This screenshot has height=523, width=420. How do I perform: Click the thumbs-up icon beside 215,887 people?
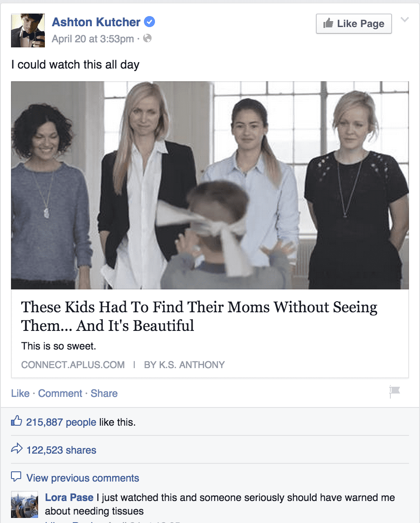click(17, 421)
